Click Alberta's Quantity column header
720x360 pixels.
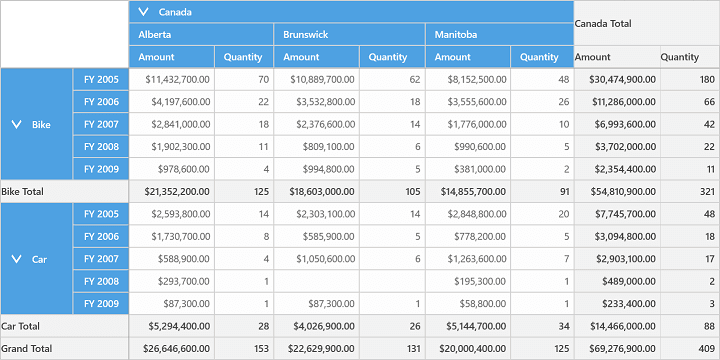(244, 57)
